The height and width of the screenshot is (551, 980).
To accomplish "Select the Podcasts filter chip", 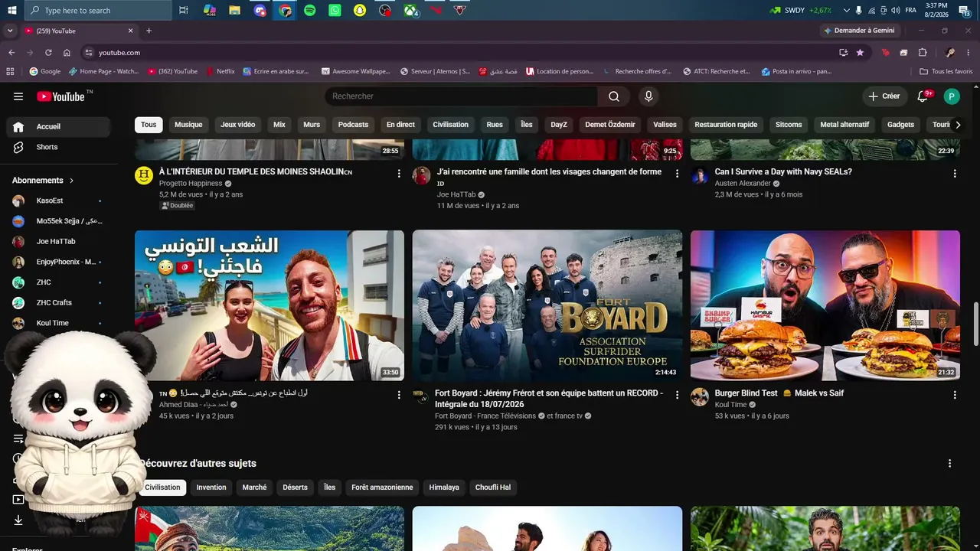I will tap(353, 125).
